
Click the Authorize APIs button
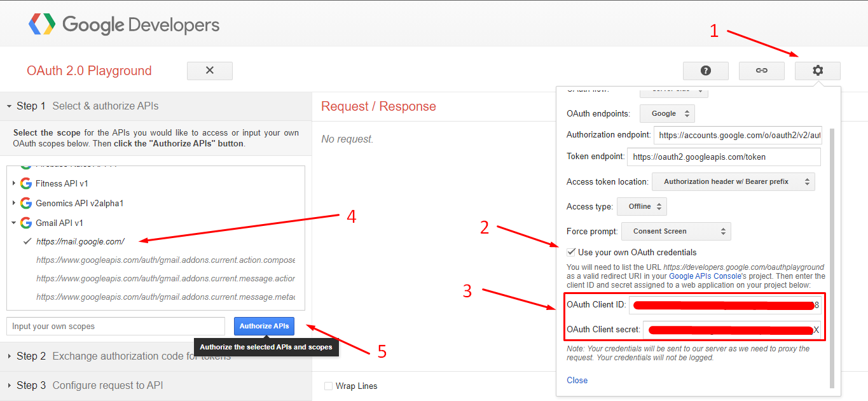point(263,326)
